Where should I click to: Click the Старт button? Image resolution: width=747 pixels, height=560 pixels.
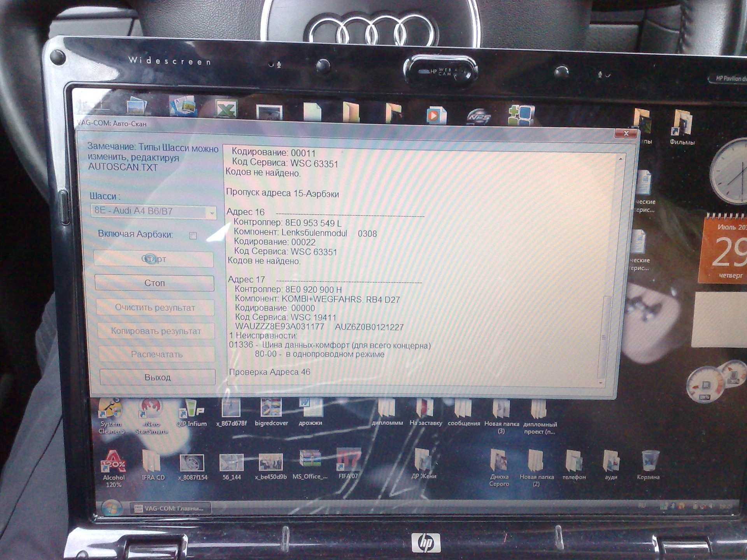coord(154,259)
